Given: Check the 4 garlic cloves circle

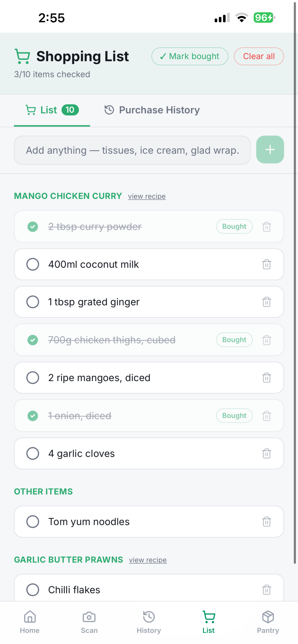Looking at the screenshot, I should pyautogui.click(x=33, y=453).
